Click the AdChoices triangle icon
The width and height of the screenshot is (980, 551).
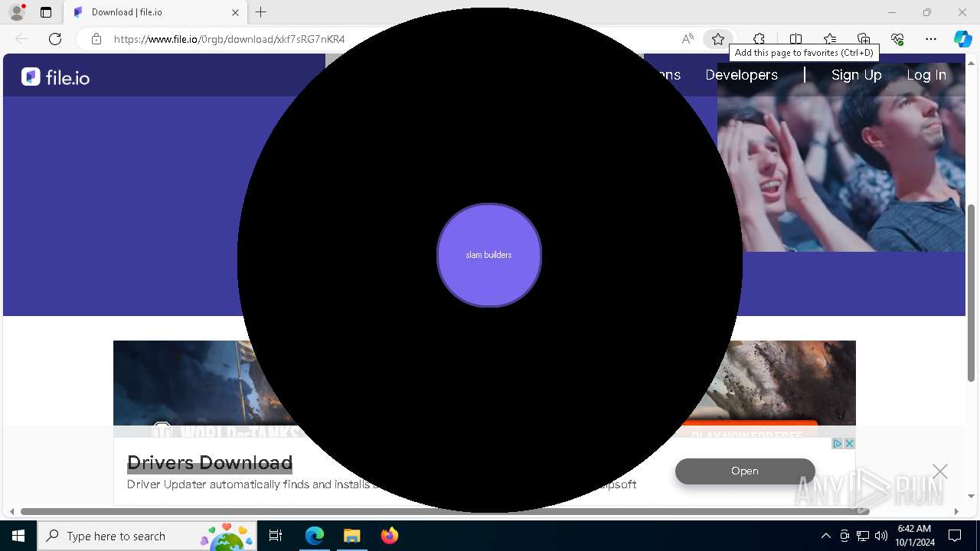tap(838, 444)
